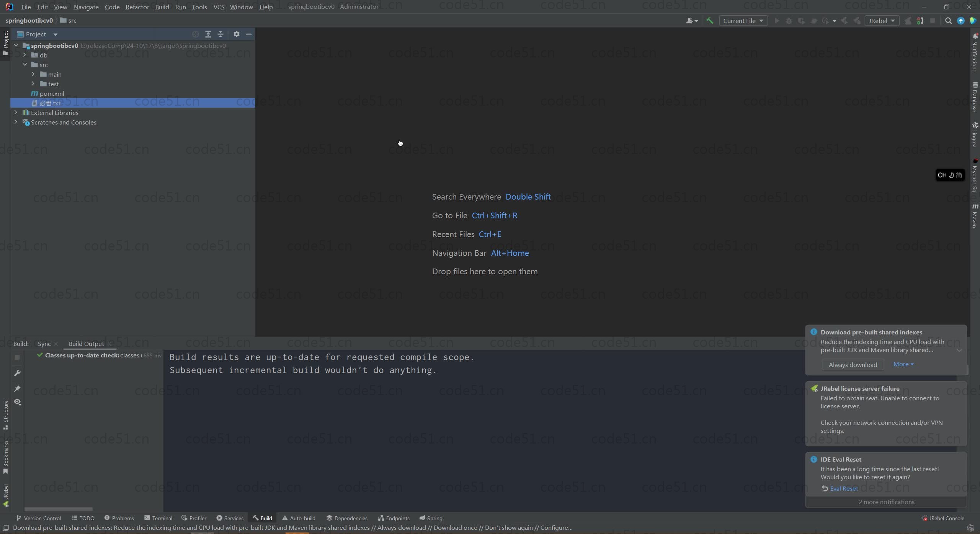Click wrench icon in Build panel
Viewport: 980px width, 534px height.
(17, 373)
